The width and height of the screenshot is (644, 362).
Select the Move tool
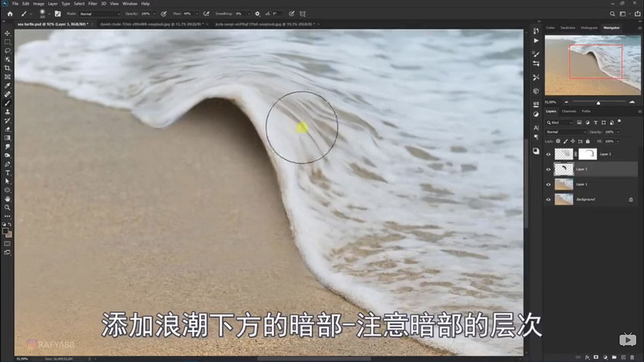(8, 33)
